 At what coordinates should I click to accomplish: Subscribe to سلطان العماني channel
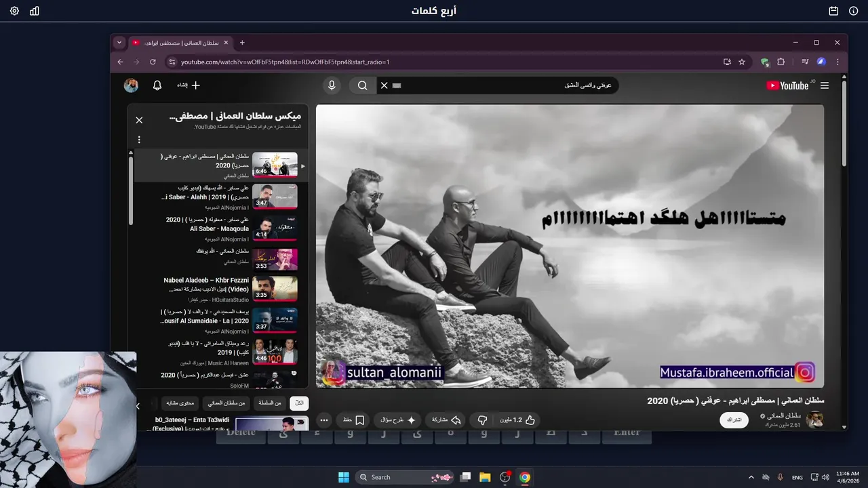(x=734, y=420)
